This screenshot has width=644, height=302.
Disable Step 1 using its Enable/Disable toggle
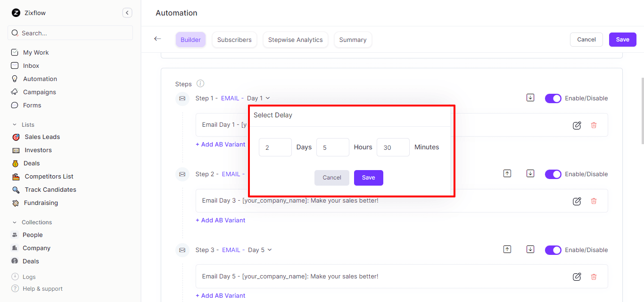[553, 98]
